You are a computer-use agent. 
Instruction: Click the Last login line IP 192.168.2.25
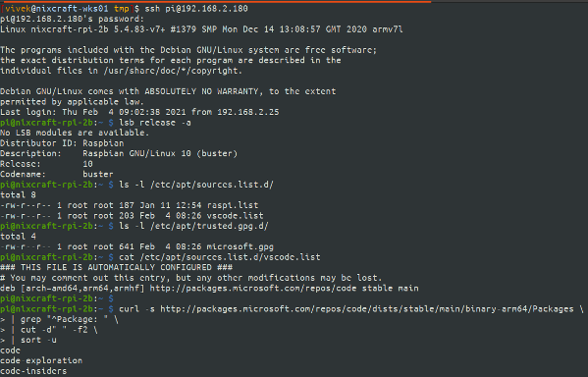(x=248, y=112)
